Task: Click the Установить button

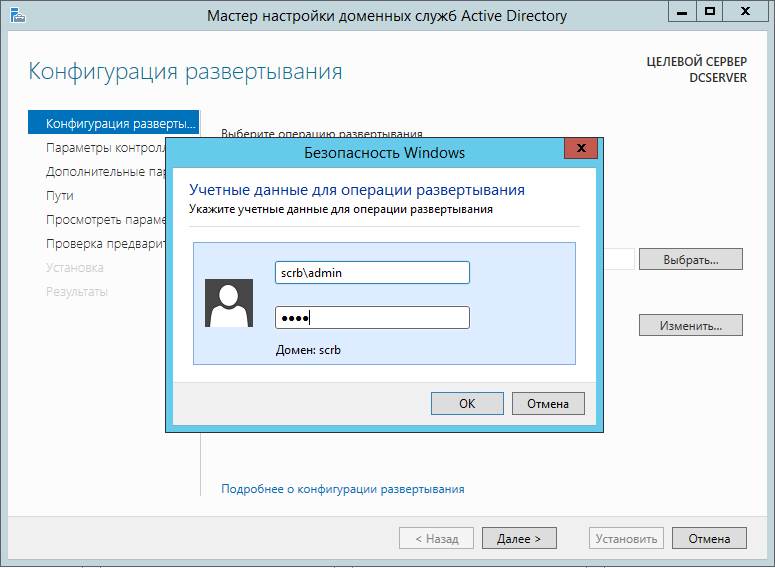Action: [626, 538]
